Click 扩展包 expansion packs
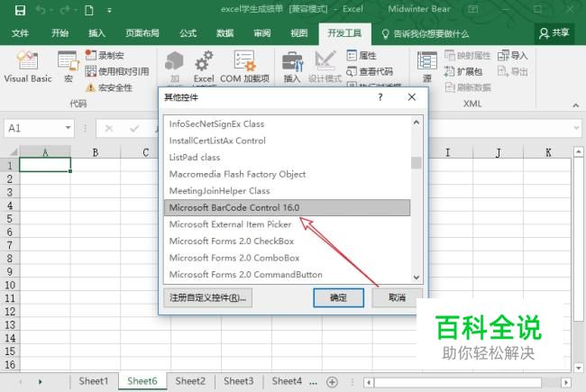Viewport: 586px width, 392px height. 463,71
